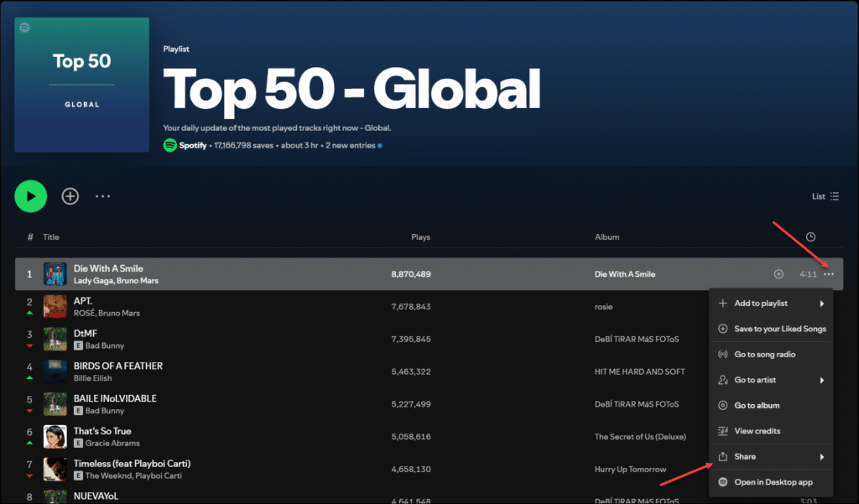
Task: Click the Spotify logo next to owner name
Action: coord(169,146)
